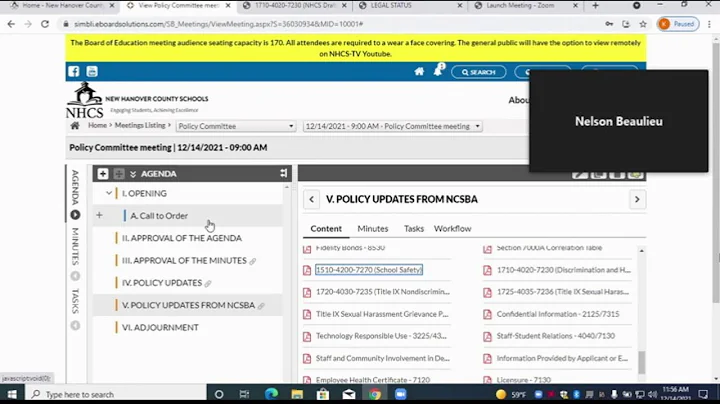
Task: Click the breadcrumb home icon
Action: point(75,125)
